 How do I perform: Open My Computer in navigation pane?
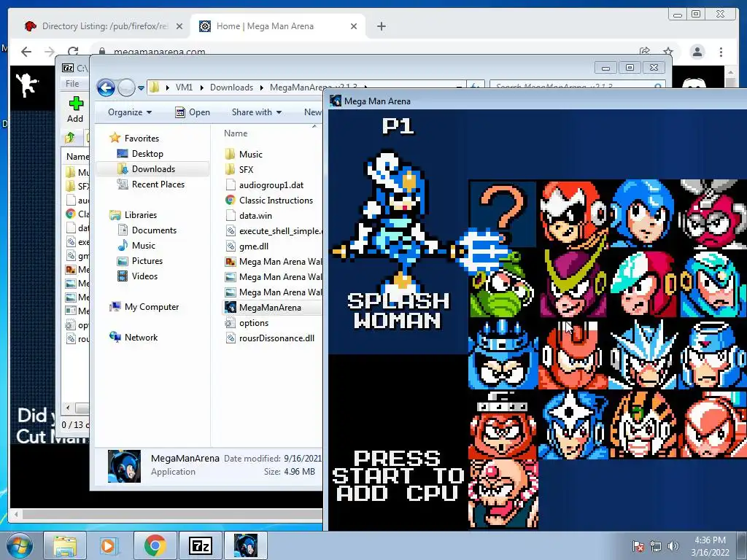point(152,307)
